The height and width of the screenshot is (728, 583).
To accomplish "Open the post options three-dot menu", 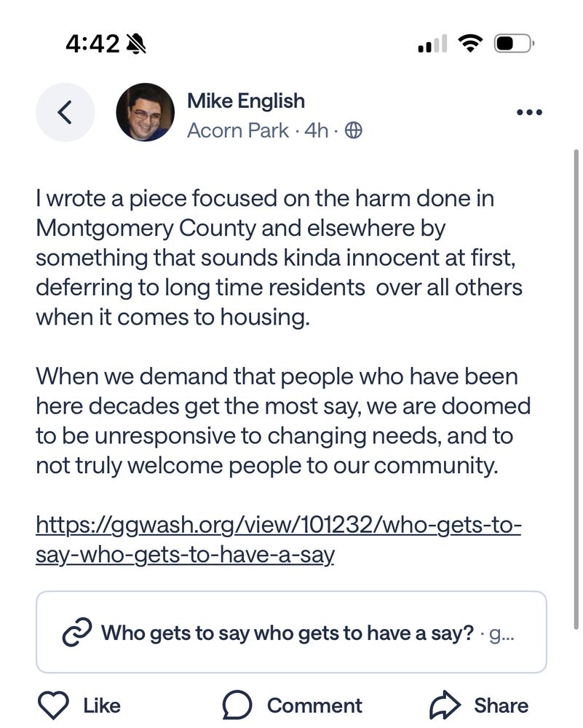I will pyautogui.click(x=529, y=111).
